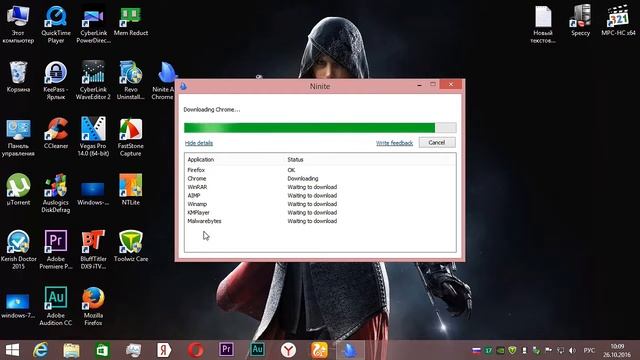Open the Windows Start button

[12, 350]
